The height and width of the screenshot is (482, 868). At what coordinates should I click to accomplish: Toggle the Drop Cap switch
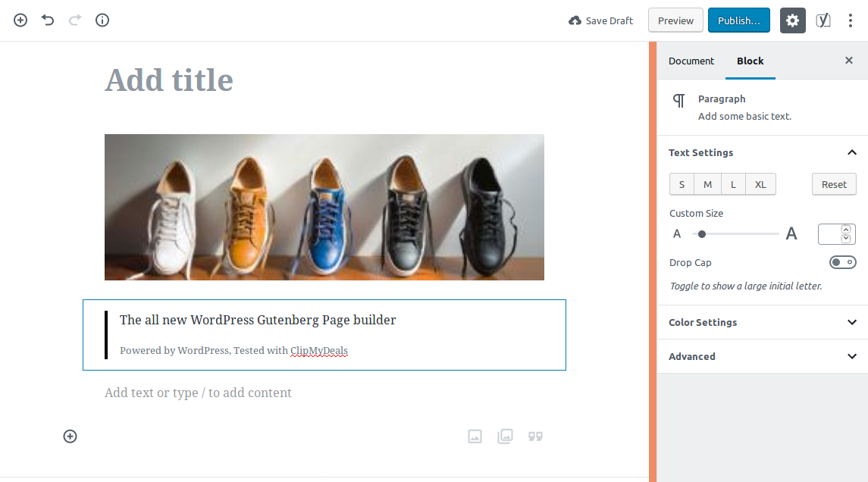click(842, 262)
